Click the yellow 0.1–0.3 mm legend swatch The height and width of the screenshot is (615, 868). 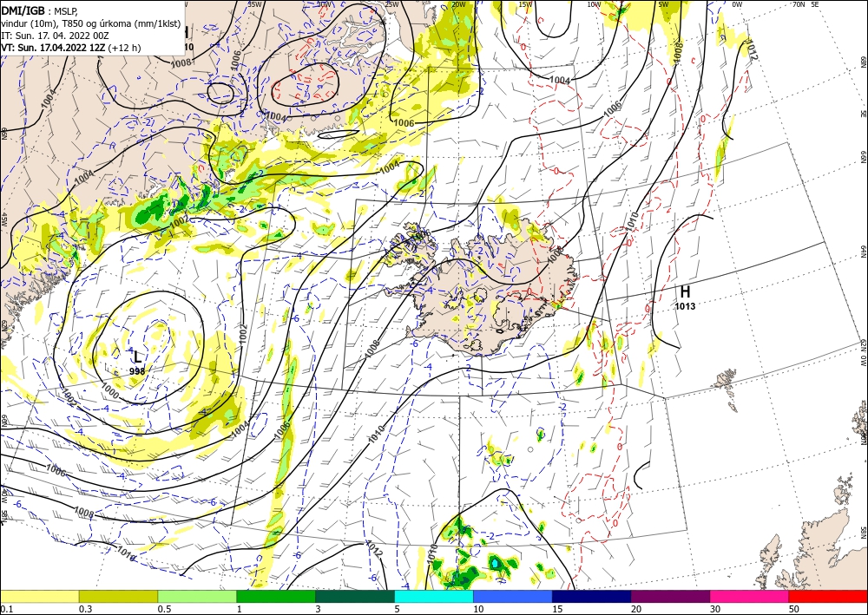[x=39, y=596]
